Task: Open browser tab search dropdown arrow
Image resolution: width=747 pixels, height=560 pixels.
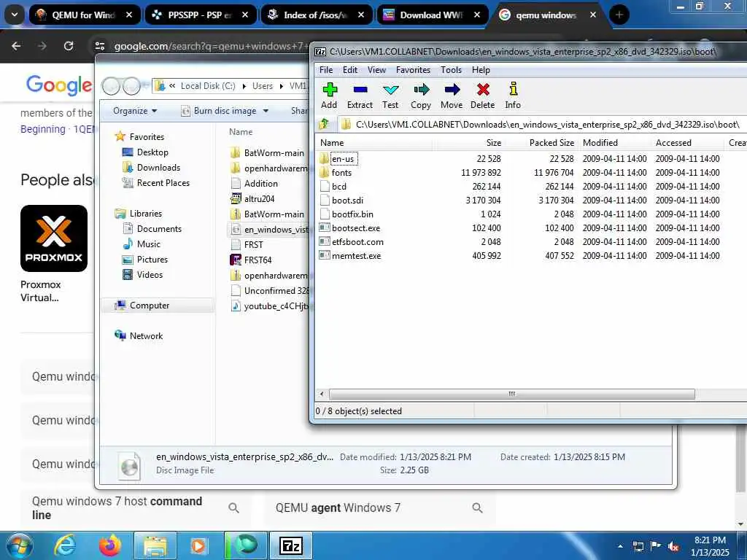Action: click(15, 15)
